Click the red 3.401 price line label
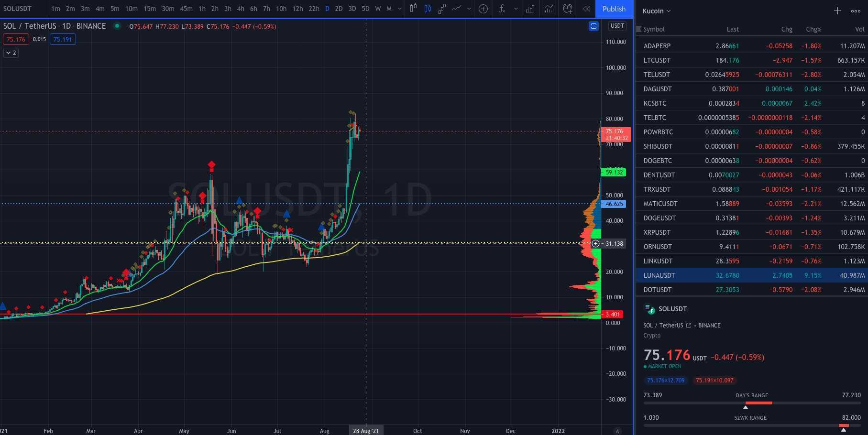 click(x=612, y=315)
